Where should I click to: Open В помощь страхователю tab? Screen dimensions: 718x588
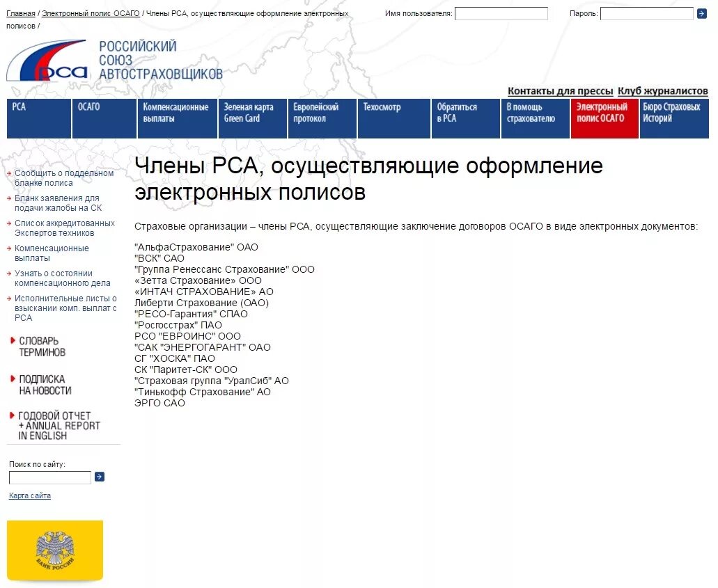[536, 118]
